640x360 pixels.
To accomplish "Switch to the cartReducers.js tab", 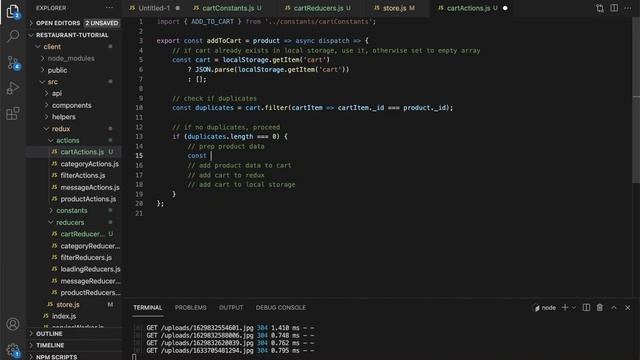I will [318, 8].
